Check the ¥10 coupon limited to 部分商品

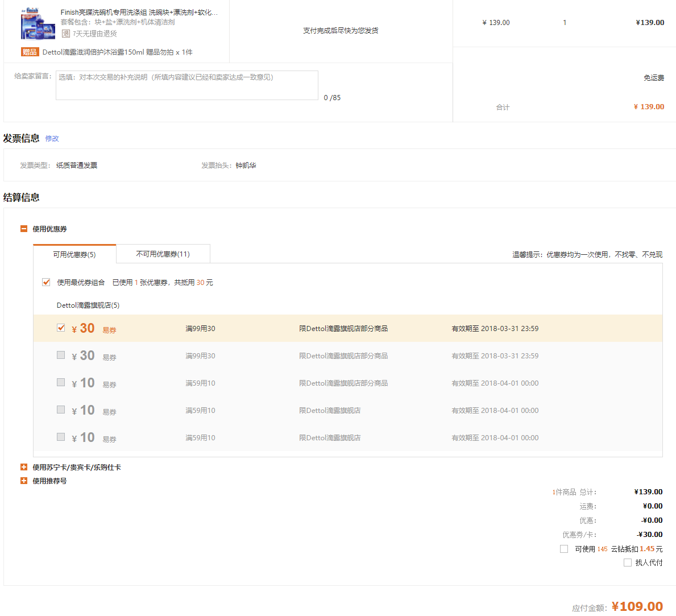[x=61, y=383]
